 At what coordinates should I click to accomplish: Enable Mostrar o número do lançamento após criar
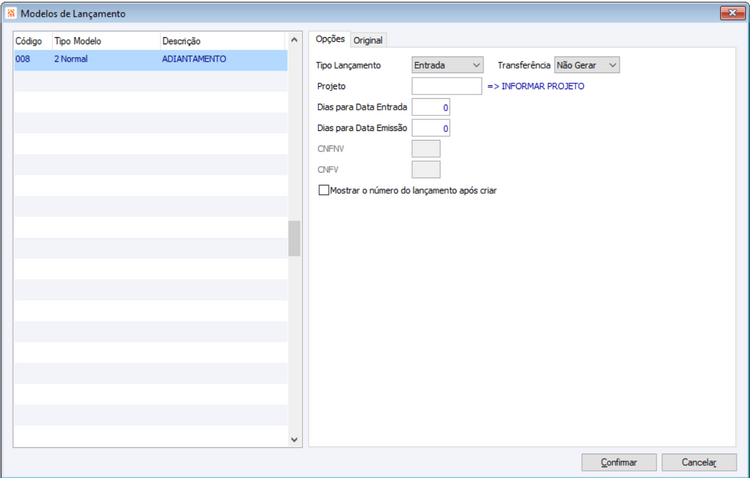tap(324, 190)
